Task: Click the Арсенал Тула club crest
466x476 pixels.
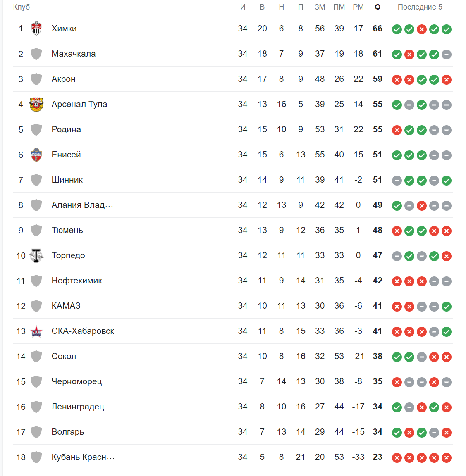Action: pyautogui.click(x=36, y=104)
